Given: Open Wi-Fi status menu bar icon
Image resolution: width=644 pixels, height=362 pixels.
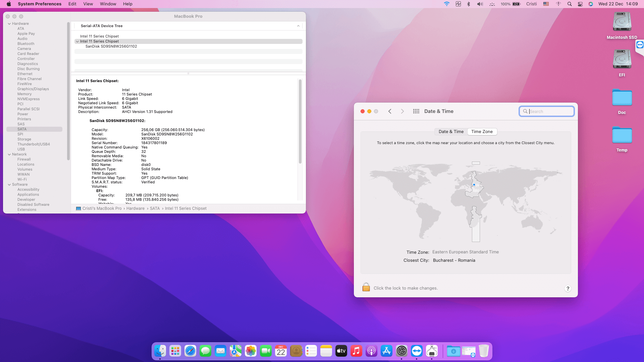Looking at the screenshot, I should point(446,4).
